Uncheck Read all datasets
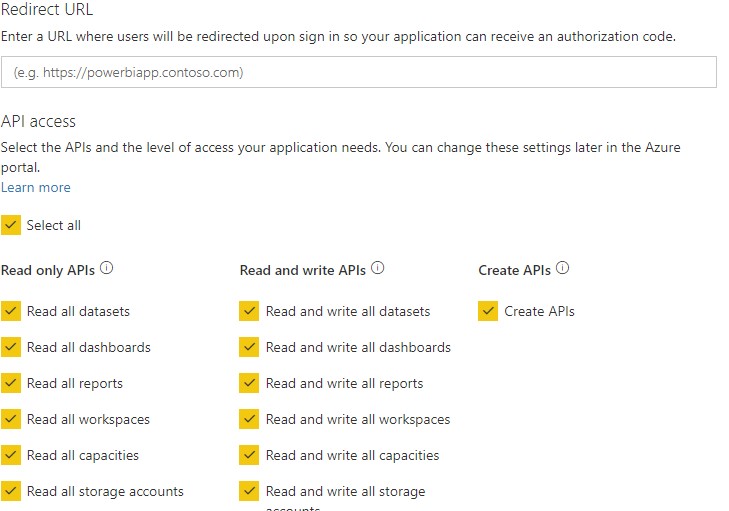Viewport: 729px width, 511px height. [11, 311]
